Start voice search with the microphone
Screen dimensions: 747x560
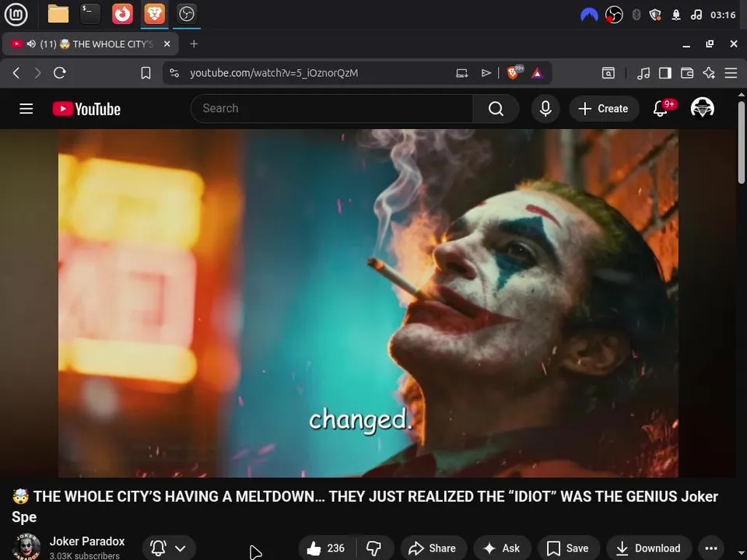pyautogui.click(x=545, y=109)
